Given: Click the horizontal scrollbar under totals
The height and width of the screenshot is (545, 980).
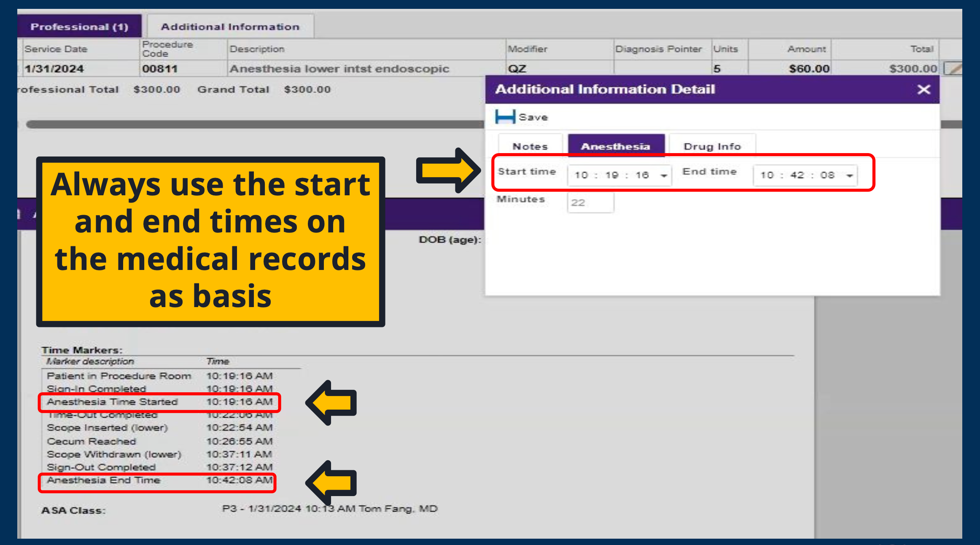Looking at the screenshot, I should (x=255, y=124).
